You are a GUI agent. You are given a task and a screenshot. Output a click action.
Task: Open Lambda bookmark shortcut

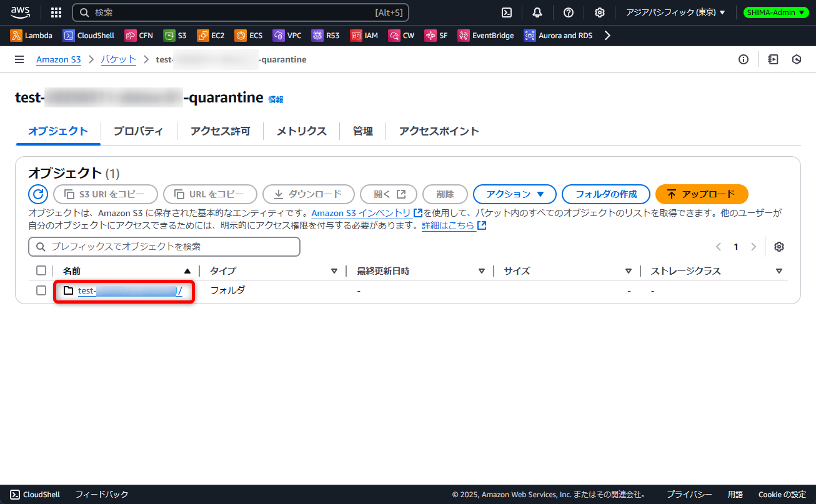tap(31, 36)
